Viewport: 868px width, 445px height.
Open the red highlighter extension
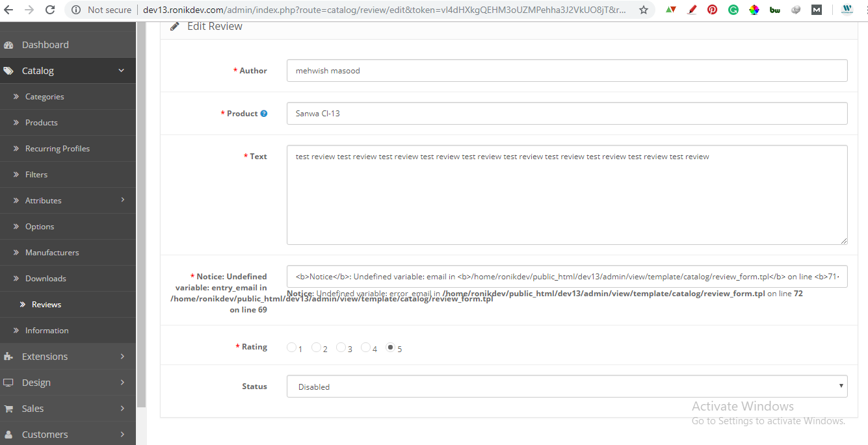tap(692, 10)
